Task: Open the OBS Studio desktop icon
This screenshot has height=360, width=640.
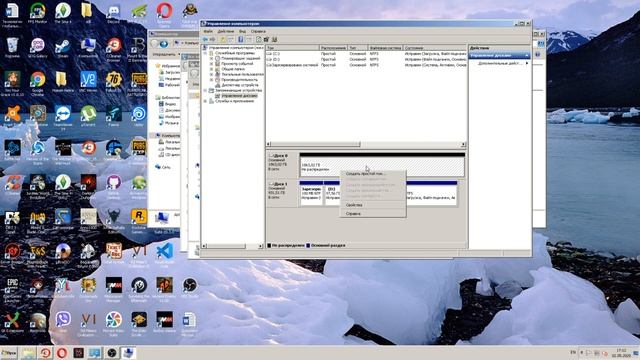Action: click(189, 287)
